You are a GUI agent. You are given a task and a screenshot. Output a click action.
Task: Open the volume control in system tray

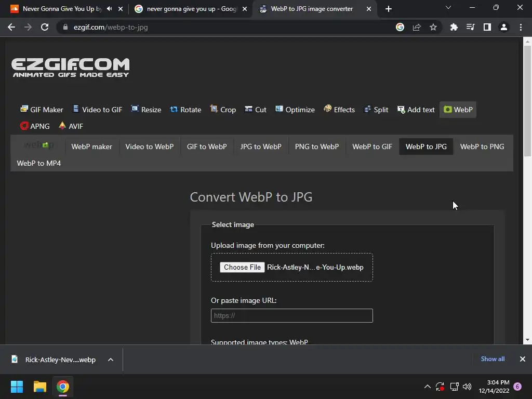point(467,387)
